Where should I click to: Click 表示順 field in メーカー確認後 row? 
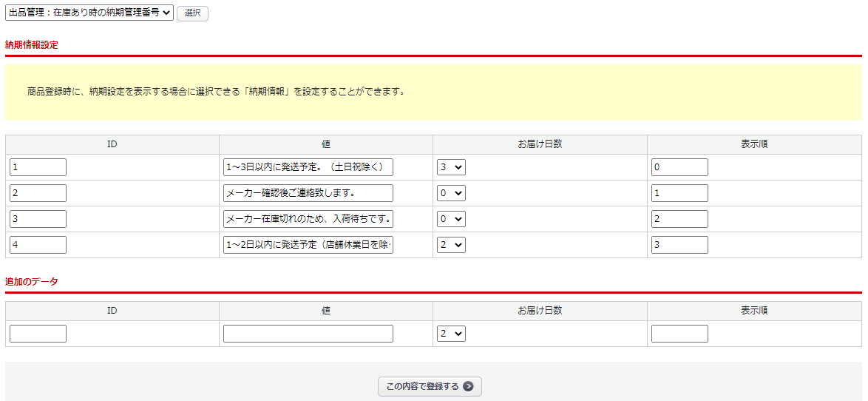(x=679, y=193)
